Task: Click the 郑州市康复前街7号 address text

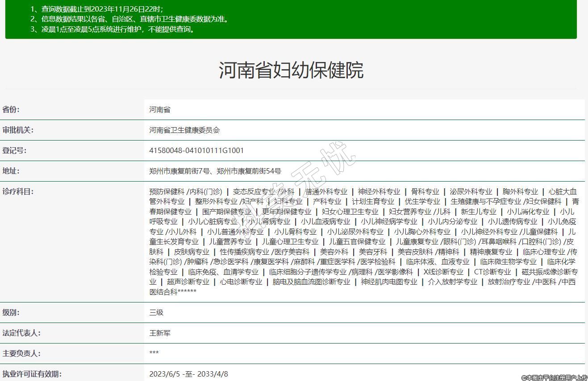Action: coord(180,171)
